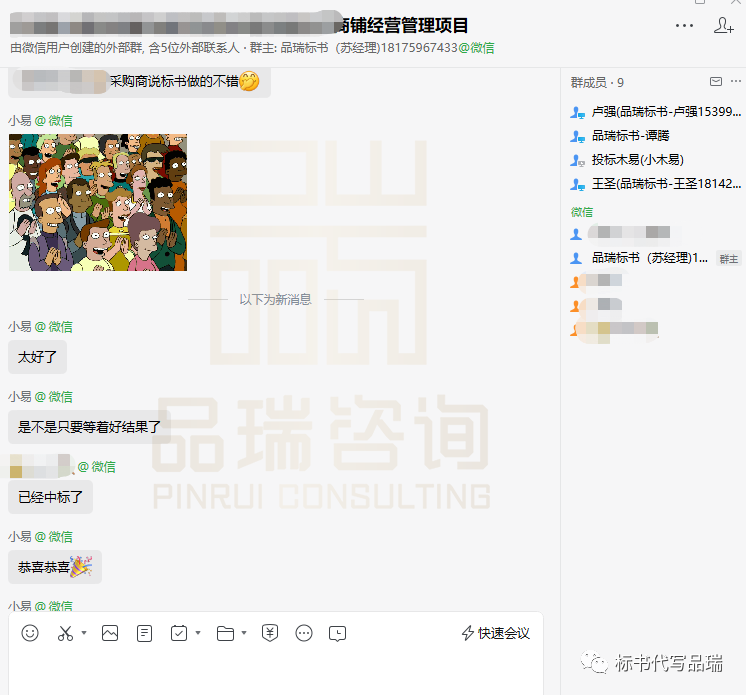Image resolution: width=746 pixels, height=695 pixels.
Task: Expand the folder options dropdown arrow
Action: click(x=244, y=633)
